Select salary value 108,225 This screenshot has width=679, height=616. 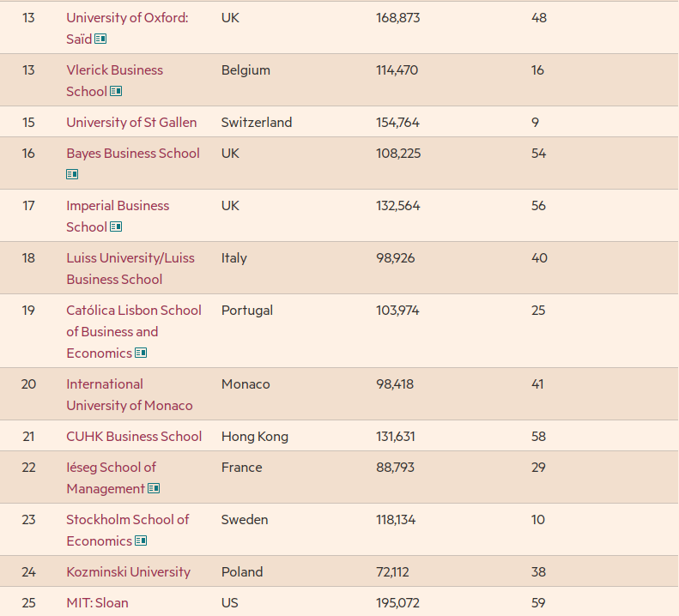click(398, 154)
